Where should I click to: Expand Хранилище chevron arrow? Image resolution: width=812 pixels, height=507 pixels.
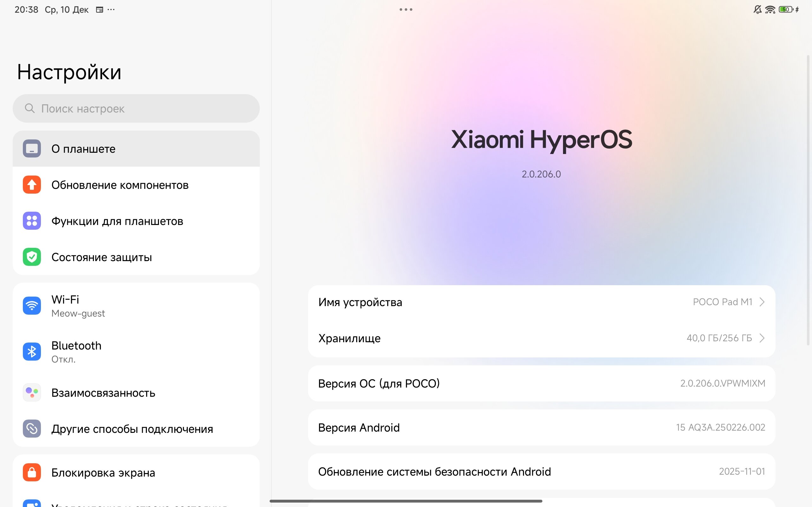tap(762, 338)
